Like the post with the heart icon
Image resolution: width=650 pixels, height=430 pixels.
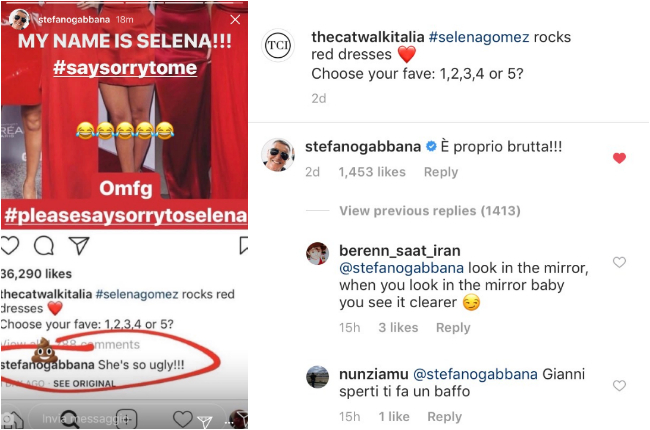[10, 246]
